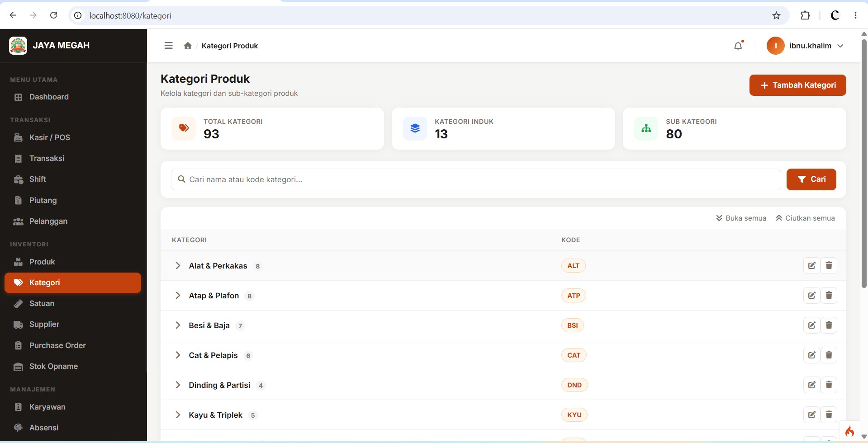Toggle the hamburger sidebar menu icon
868x443 pixels.
pos(168,46)
